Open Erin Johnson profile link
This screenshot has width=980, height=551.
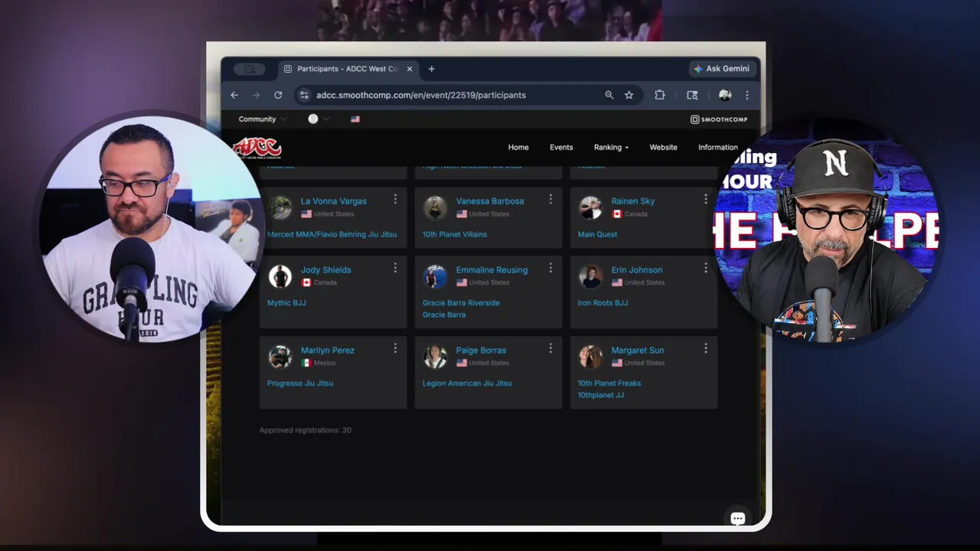click(637, 270)
